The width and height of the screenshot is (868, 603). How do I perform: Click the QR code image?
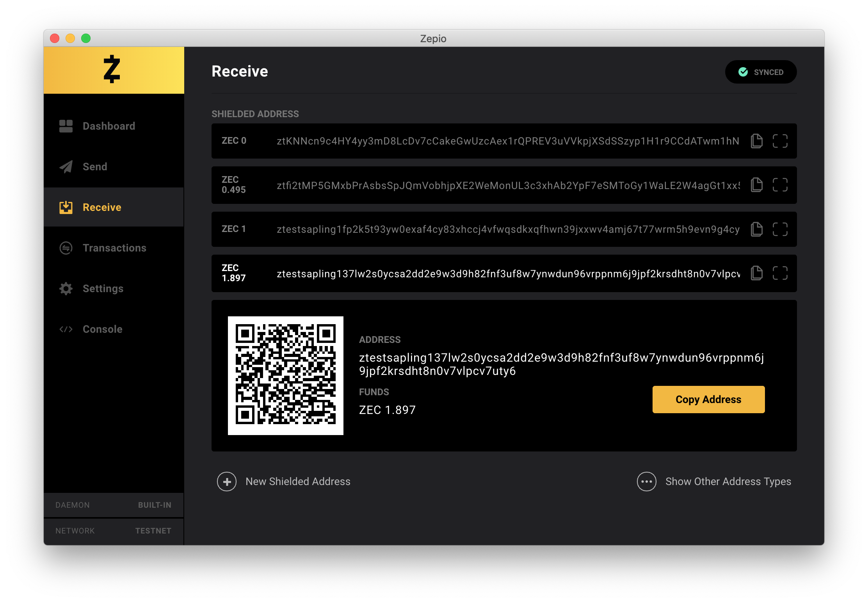285,375
